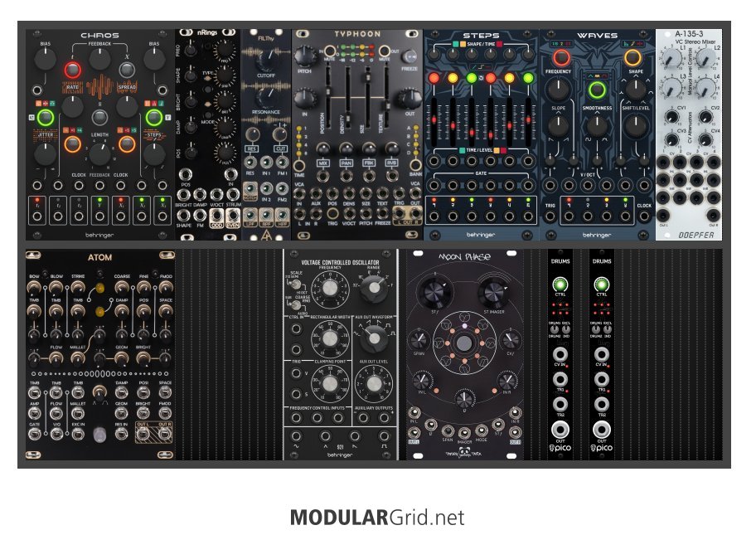Click the red-ringed button on Waves
This screenshot has height=535, width=756.
point(561,57)
